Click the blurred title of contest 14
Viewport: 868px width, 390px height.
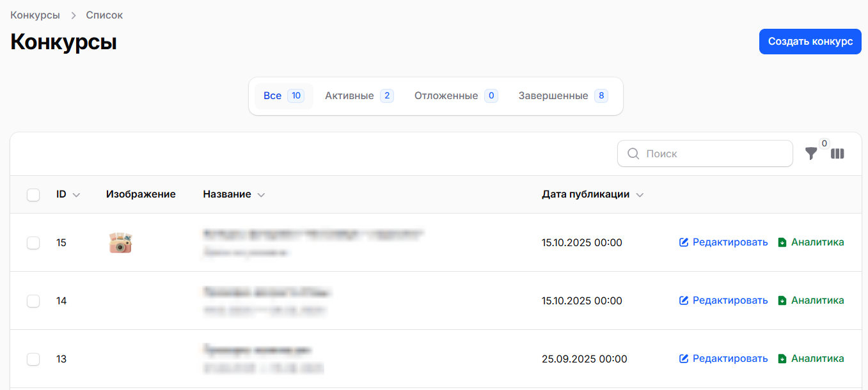tap(267, 293)
